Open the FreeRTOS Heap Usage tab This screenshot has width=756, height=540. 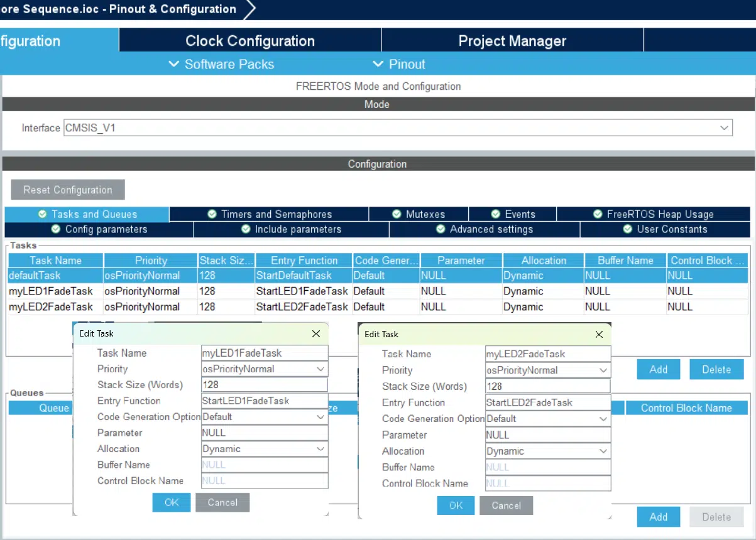[654, 214]
